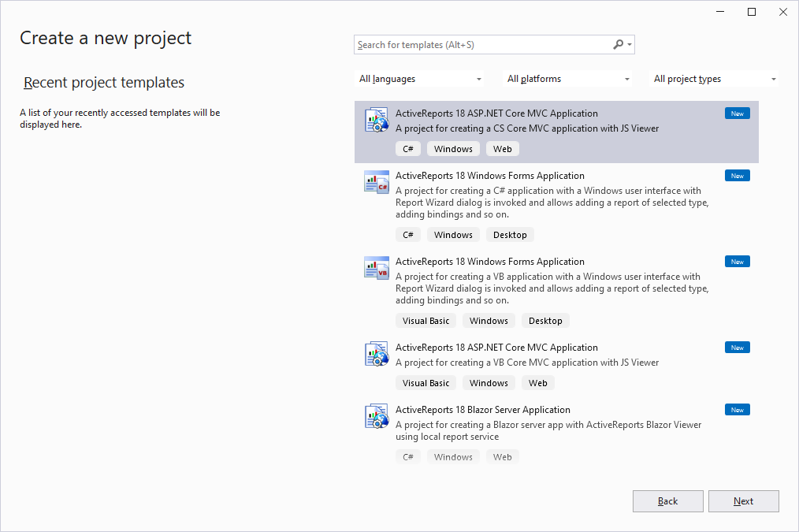Minimize the Create a new project window
This screenshot has width=799, height=532.
[720, 12]
